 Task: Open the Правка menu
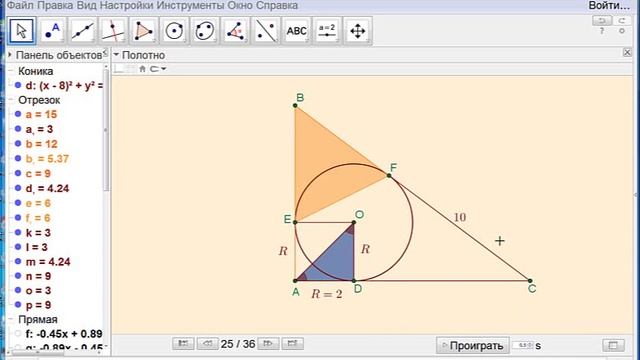point(55,6)
